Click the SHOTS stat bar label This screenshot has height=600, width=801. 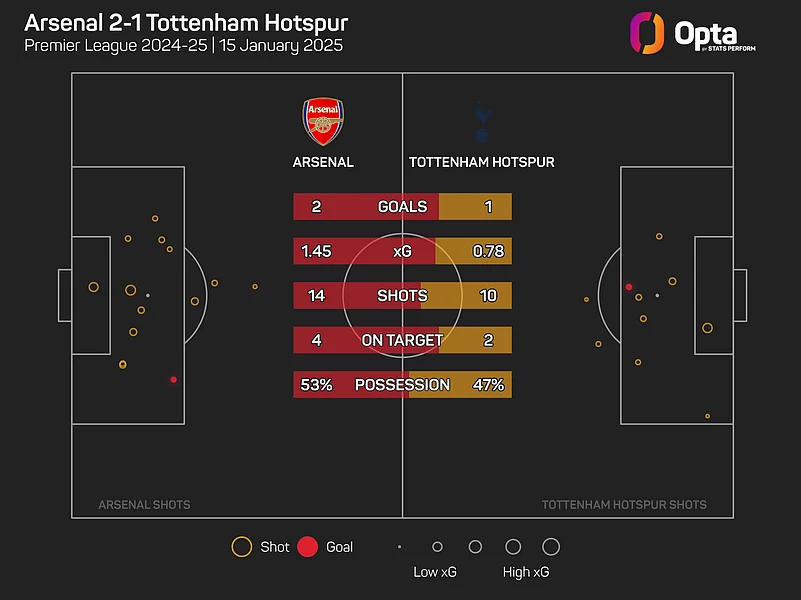(402, 296)
